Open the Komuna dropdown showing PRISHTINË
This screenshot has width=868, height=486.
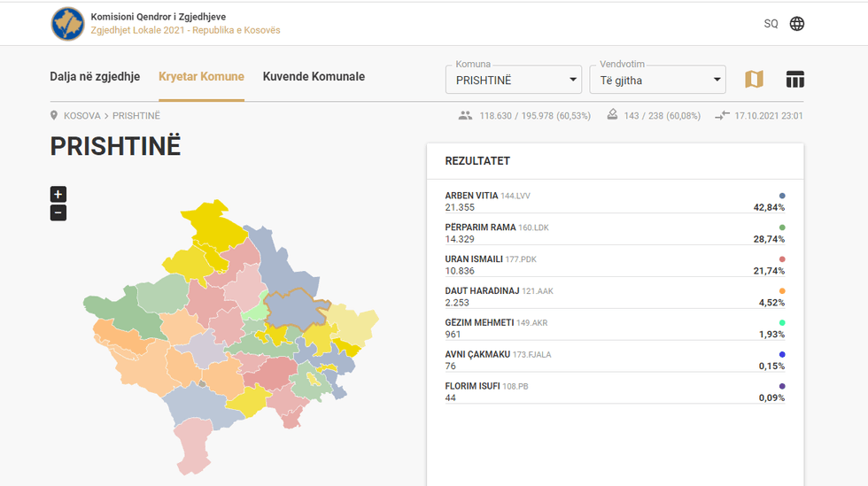pyautogui.click(x=513, y=81)
